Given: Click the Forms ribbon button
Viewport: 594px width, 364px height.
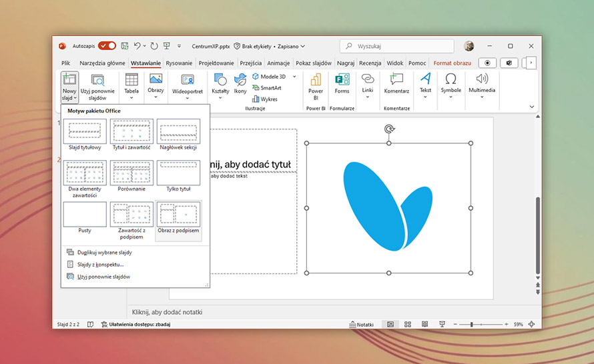Looking at the screenshot, I should (342, 84).
